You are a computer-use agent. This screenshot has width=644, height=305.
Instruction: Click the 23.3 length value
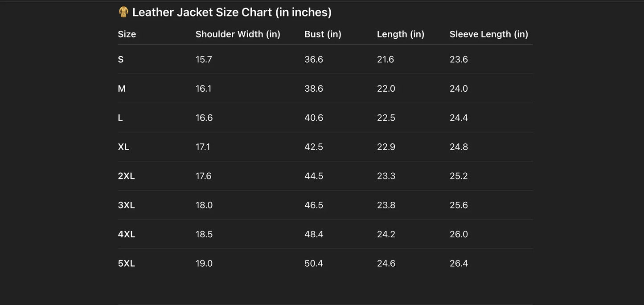click(386, 176)
